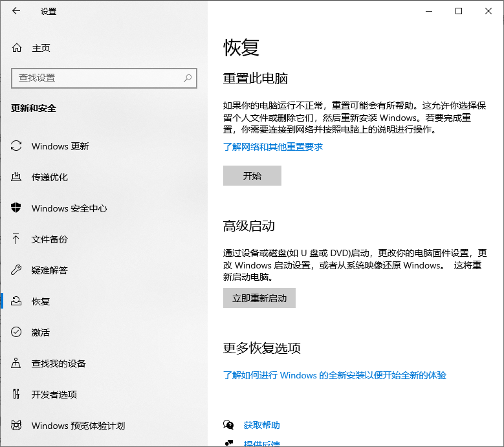Close the 设置 window
504x447 pixels.
point(488,11)
